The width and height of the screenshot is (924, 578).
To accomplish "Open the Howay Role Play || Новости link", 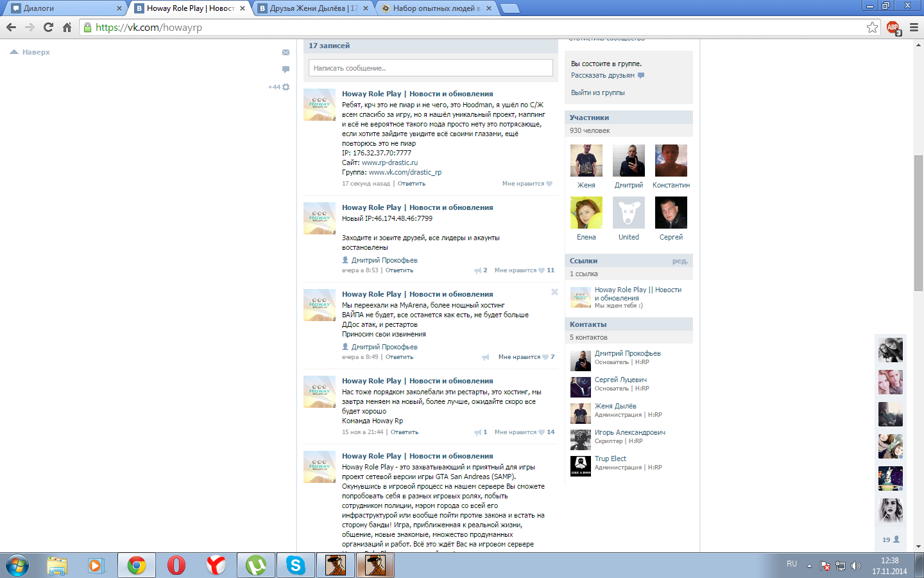I will (x=638, y=293).
